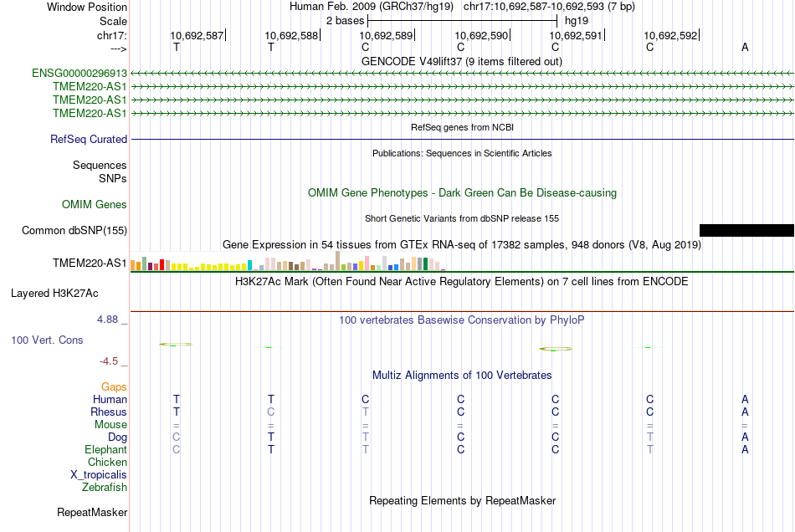Click position marker 10,692,589
Viewport: 795px width, 532px height.
point(387,35)
